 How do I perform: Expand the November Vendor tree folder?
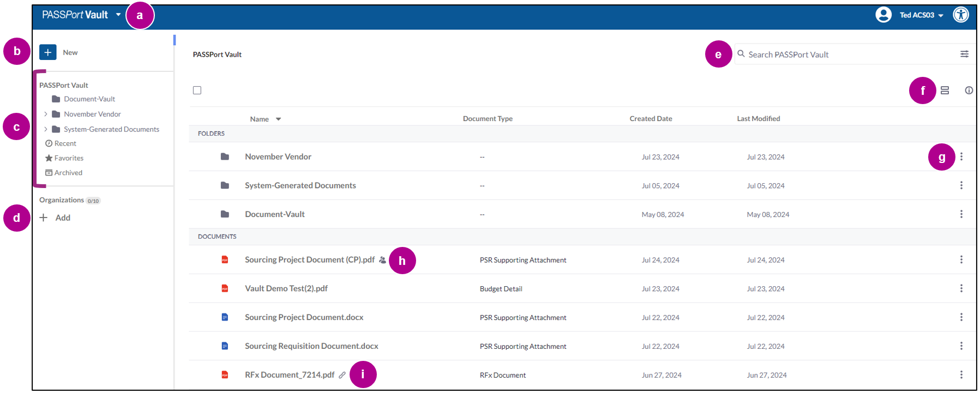coord(46,114)
